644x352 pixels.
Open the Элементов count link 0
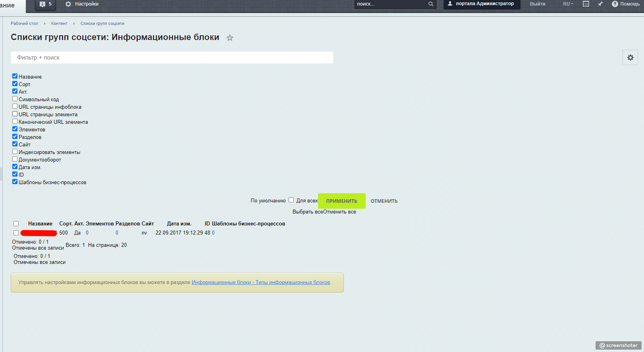(87, 233)
